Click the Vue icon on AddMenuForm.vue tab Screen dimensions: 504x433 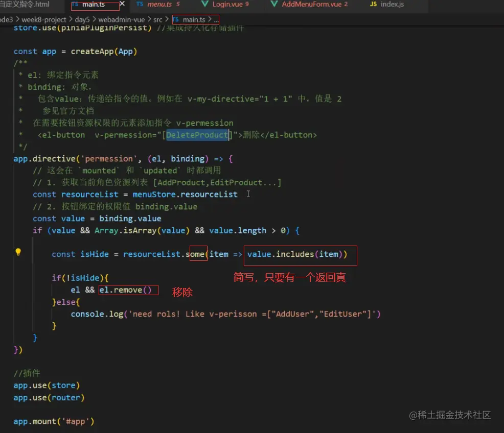coord(274,4)
